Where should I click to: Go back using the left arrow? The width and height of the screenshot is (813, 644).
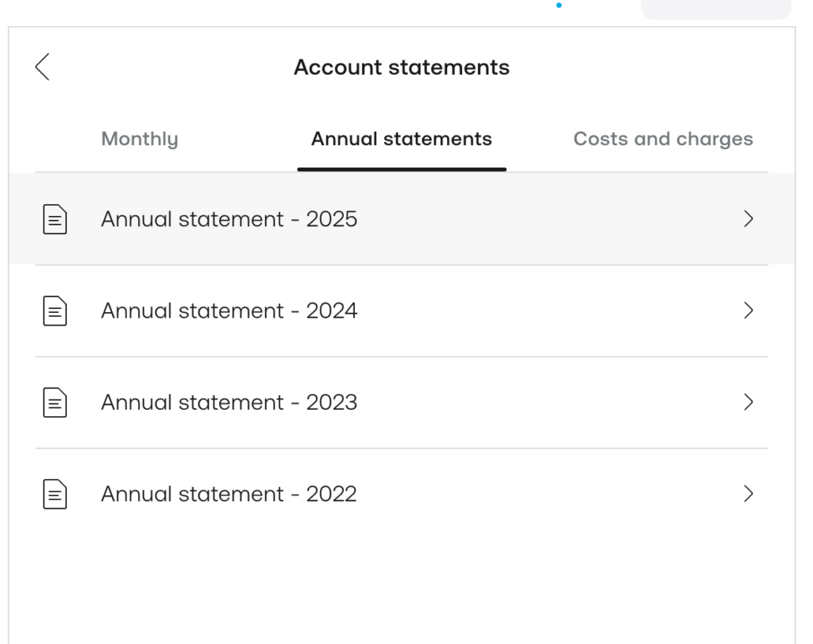pyautogui.click(x=43, y=67)
